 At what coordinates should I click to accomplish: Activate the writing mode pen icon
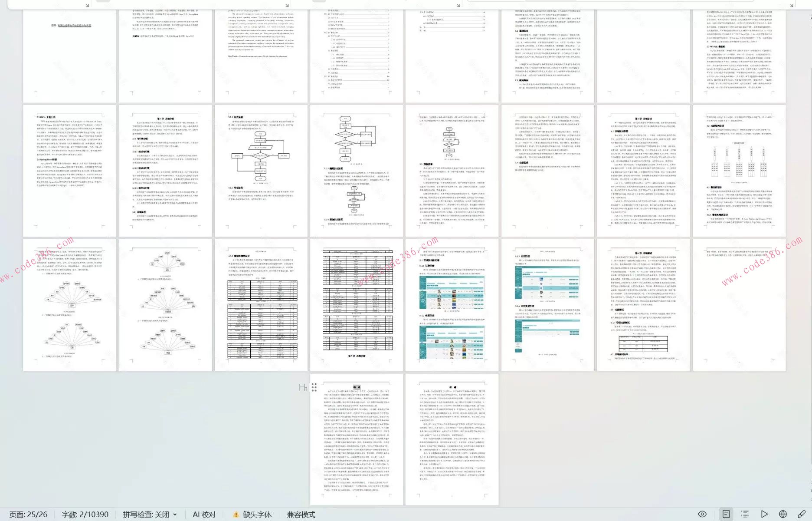(802, 514)
